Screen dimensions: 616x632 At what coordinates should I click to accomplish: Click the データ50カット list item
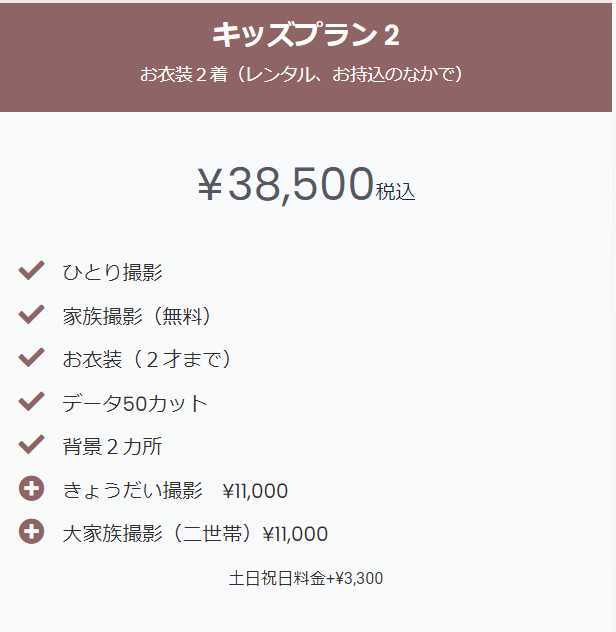coord(135,403)
